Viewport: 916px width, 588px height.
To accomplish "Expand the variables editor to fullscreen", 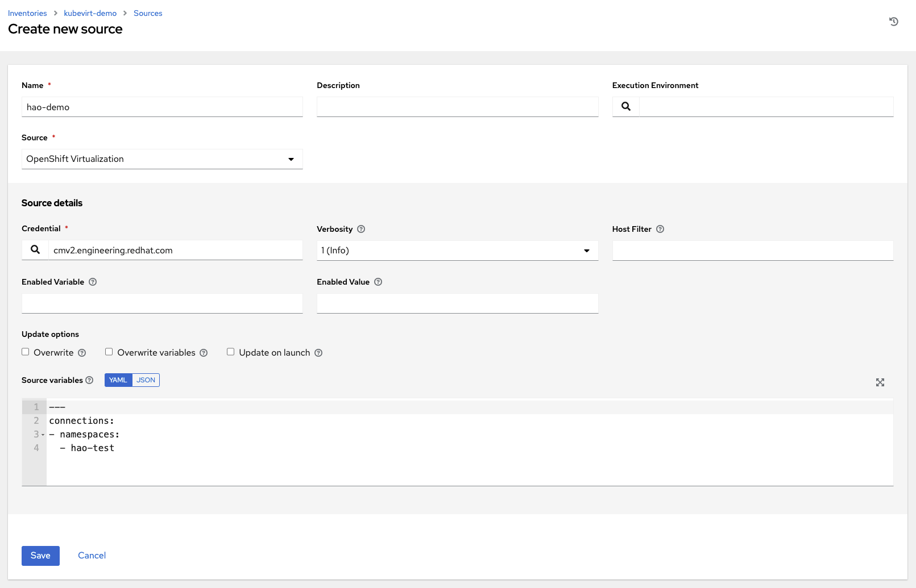I will click(x=880, y=382).
